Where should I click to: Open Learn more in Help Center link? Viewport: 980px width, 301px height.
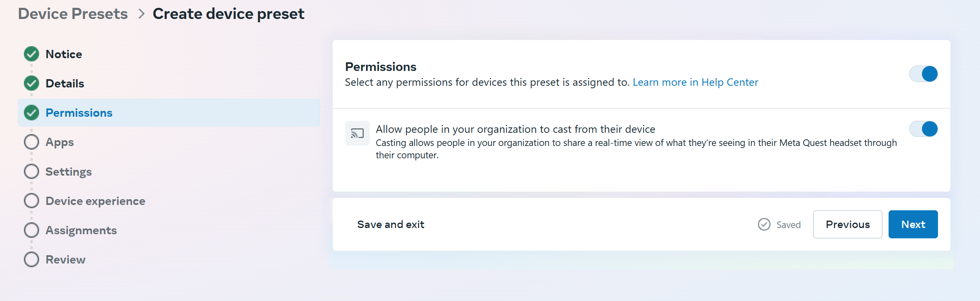pyautogui.click(x=695, y=82)
